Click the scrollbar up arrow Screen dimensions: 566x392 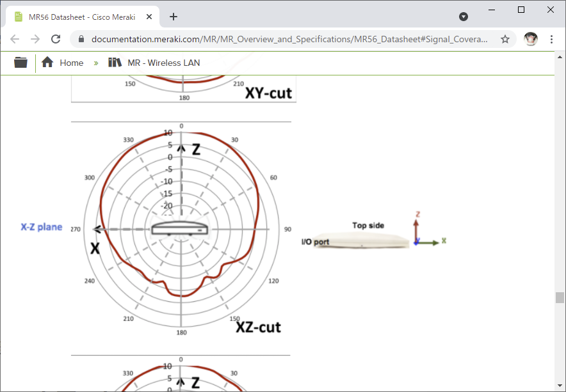coord(560,57)
